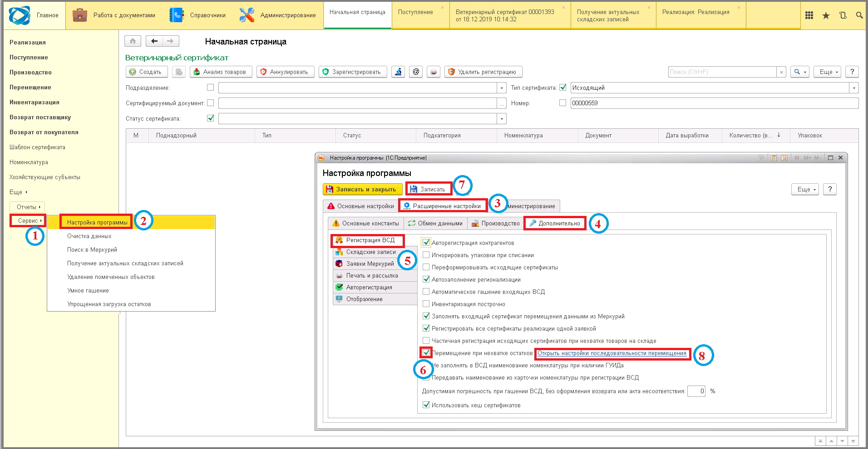
Task: Enable Игнорировать упаковки при списании checkbox
Action: [426, 255]
